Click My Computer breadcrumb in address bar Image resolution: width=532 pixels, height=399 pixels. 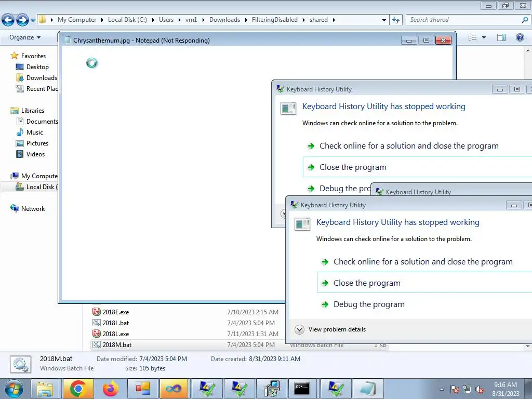77,20
